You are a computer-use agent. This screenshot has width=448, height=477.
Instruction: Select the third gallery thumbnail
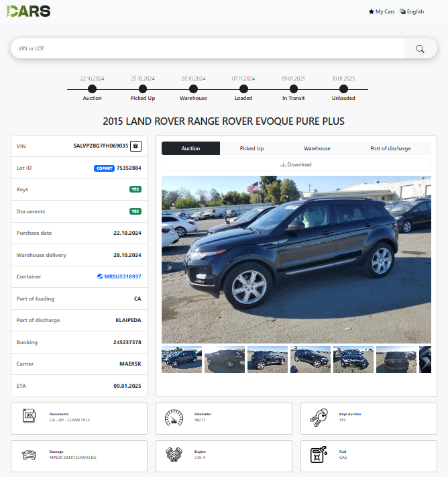[x=268, y=360]
